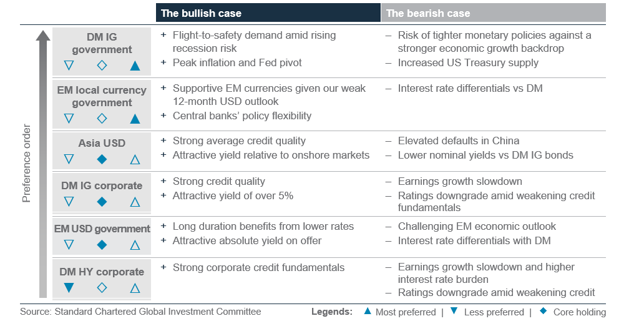Click the filled diamond under Asia USD
Image resolution: width=644 pixels, height=321 pixels.
point(102,159)
